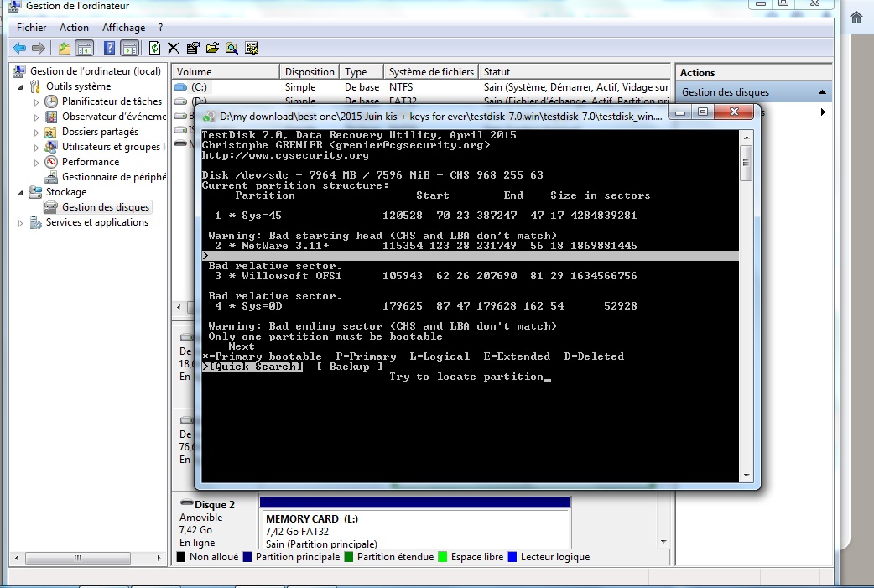Go back with the blue arrow
The height and width of the screenshot is (588, 874).
click(19, 49)
